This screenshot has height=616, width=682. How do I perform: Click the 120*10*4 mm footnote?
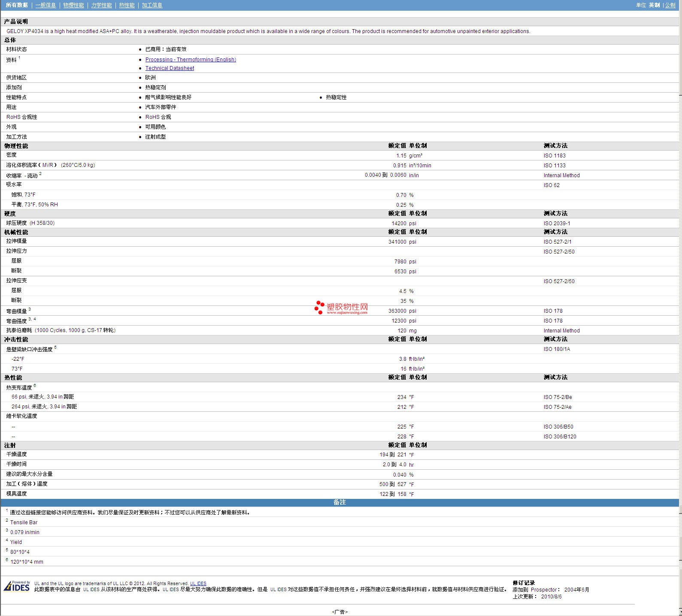click(27, 562)
